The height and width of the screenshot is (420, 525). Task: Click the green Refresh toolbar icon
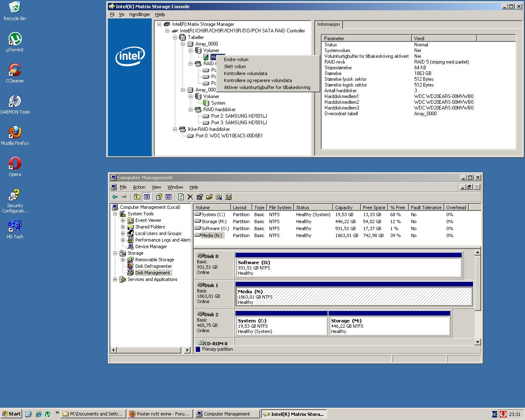coord(181,197)
